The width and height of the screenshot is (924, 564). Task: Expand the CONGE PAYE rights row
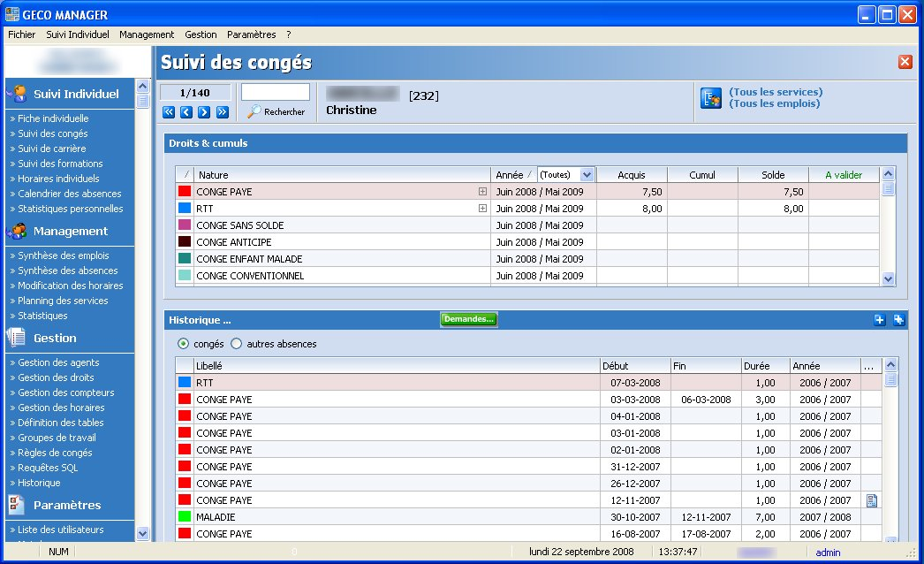click(482, 192)
